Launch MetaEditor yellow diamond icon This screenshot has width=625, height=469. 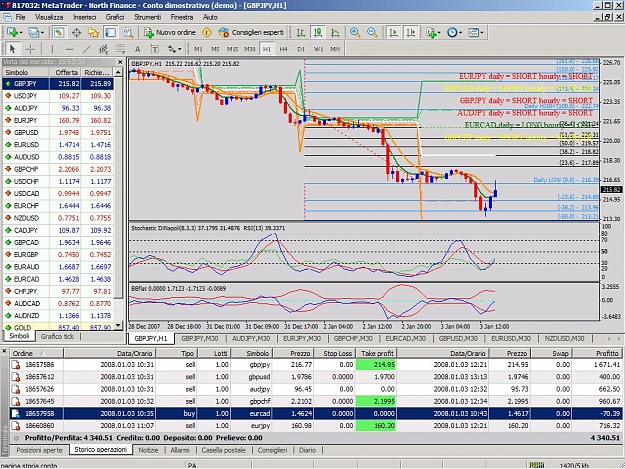pyautogui.click(x=206, y=32)
